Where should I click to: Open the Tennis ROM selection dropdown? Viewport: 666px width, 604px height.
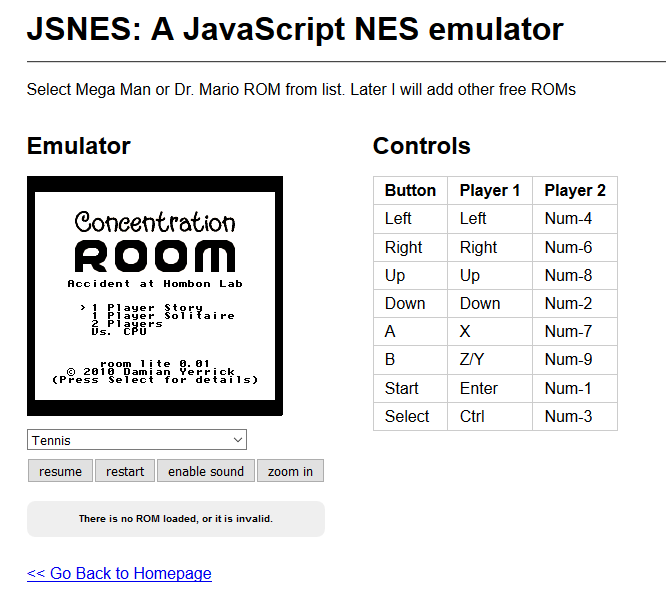tap(137, 440)
